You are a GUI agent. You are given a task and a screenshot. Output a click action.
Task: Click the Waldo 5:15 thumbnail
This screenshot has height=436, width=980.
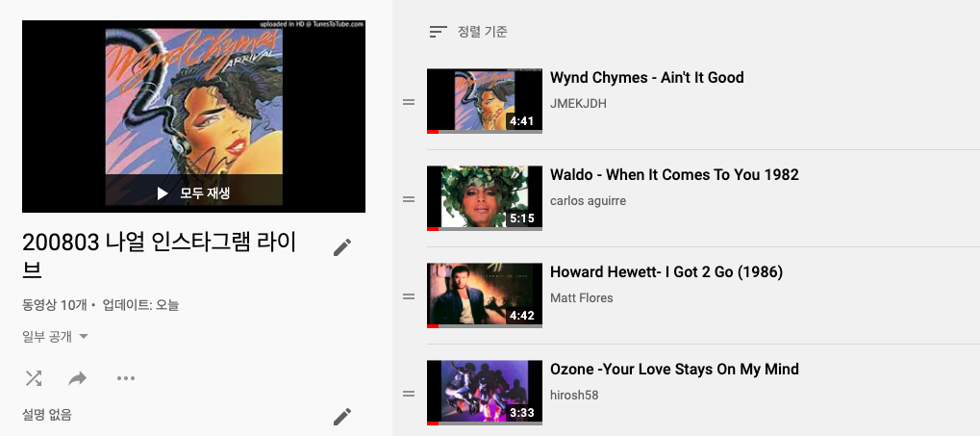pos(485,198)
